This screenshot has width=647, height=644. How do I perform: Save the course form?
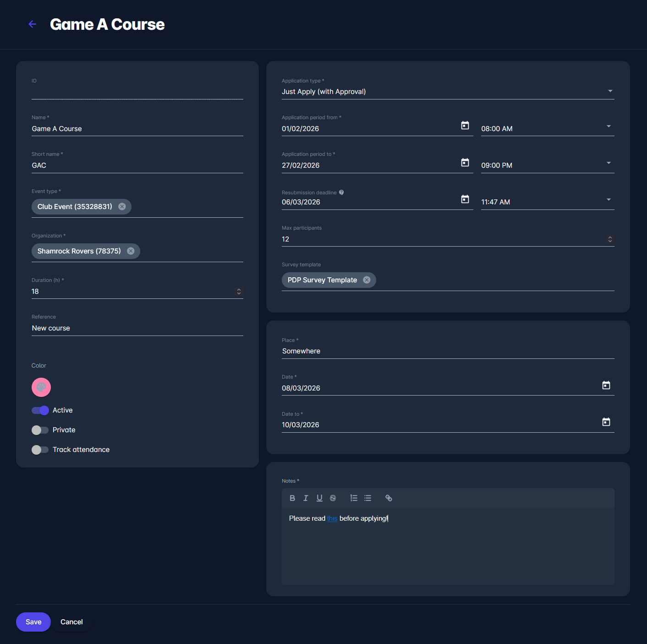point(33,622)
